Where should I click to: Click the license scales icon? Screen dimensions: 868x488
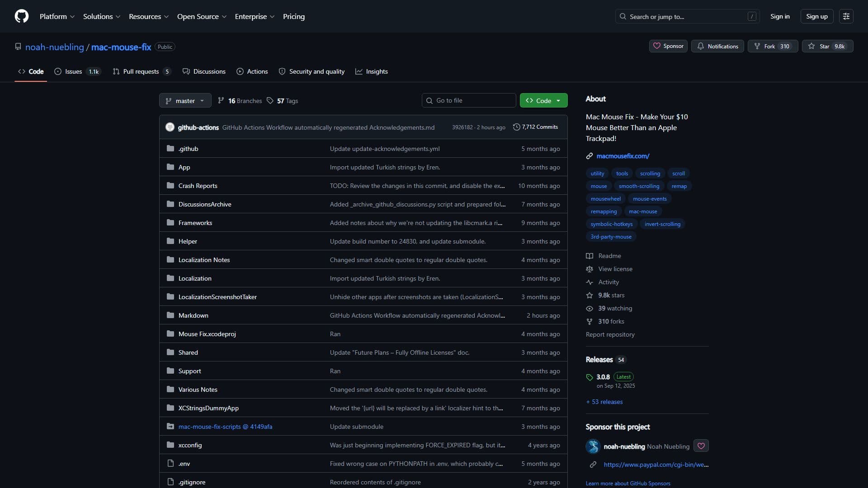(590, 269)
